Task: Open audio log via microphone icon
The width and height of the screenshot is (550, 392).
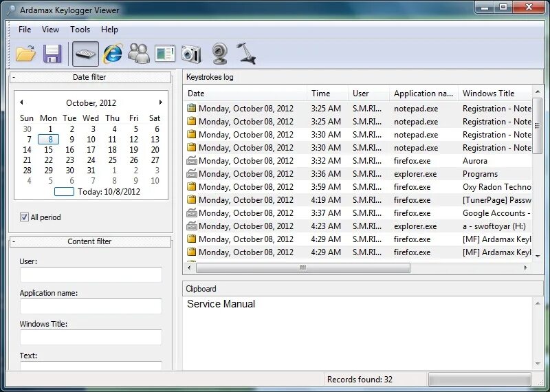Action: (x=246, y=54)
